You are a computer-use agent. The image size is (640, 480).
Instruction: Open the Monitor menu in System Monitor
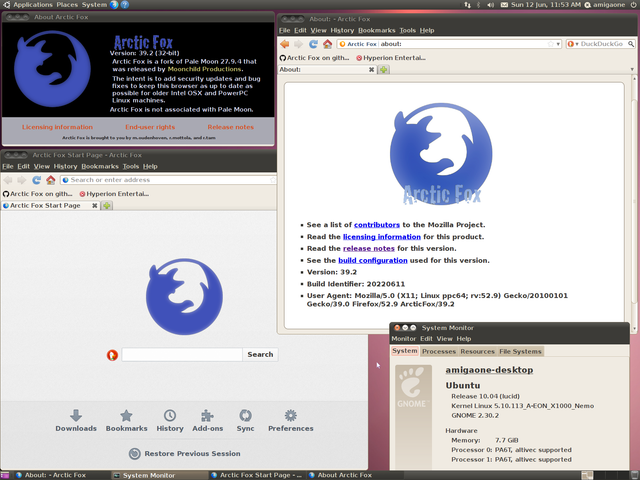tap(404, 339)
